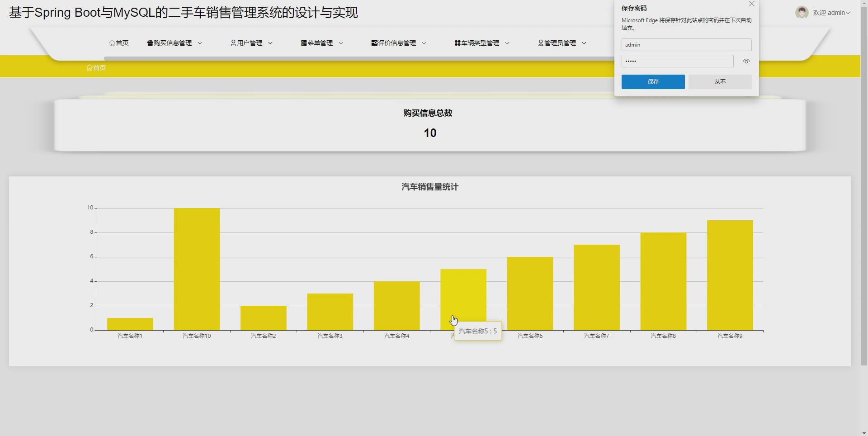Click the 汽车名称9 bar
Screen dimensions: 868x436
click(x=730, y=275)
